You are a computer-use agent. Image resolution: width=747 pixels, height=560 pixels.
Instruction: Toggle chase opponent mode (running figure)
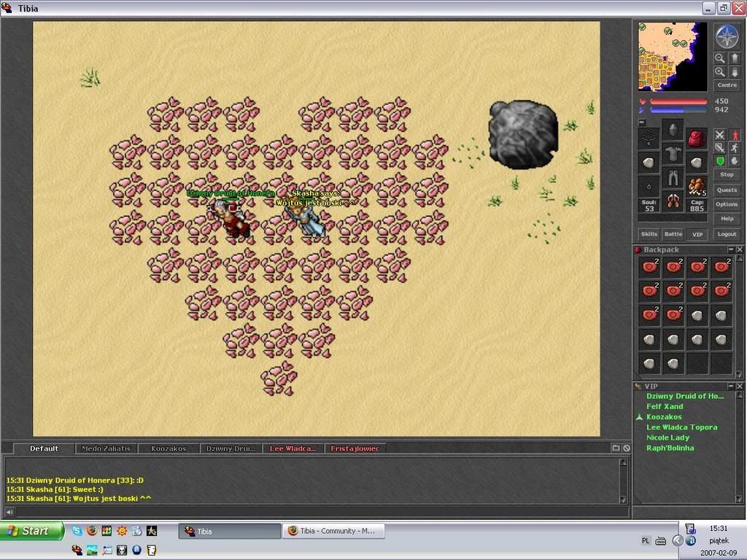pyautogui.click(x=735, y=148)
